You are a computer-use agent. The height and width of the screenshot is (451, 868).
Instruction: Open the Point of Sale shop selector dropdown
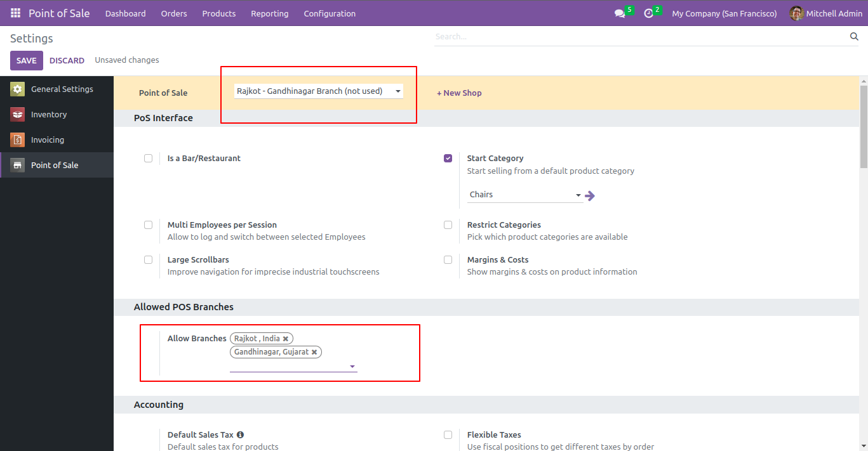click(319, 91)
